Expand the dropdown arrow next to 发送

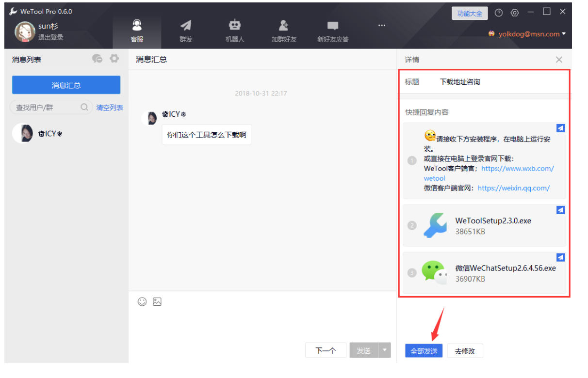pyautogui.click(x=385, y=350)
